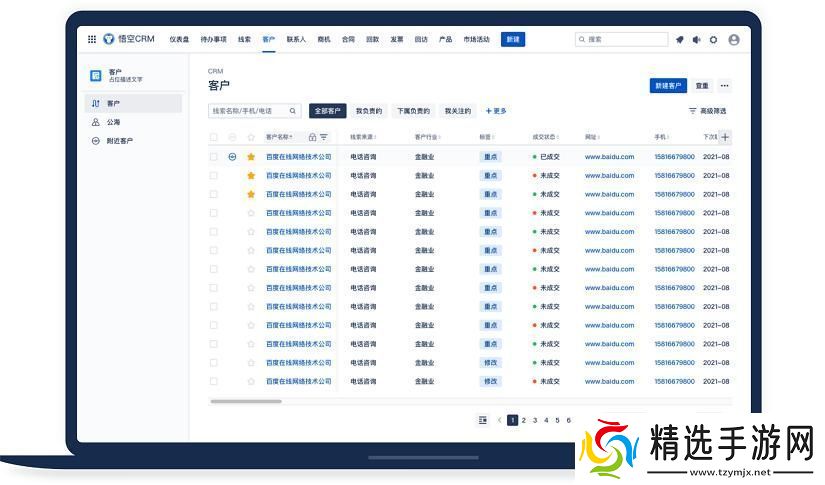825x485 pixels.
Task: Sort by the 成交状态 column header
Action: point(545,137)
